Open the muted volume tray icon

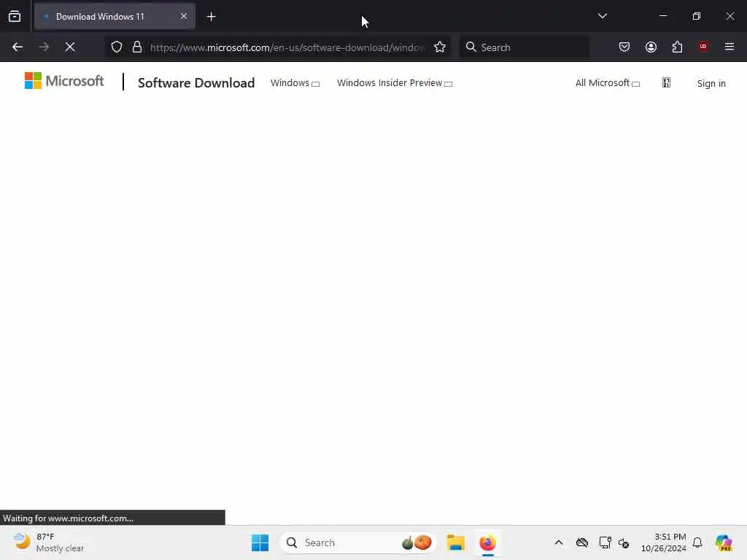click(x=624, y=542)
